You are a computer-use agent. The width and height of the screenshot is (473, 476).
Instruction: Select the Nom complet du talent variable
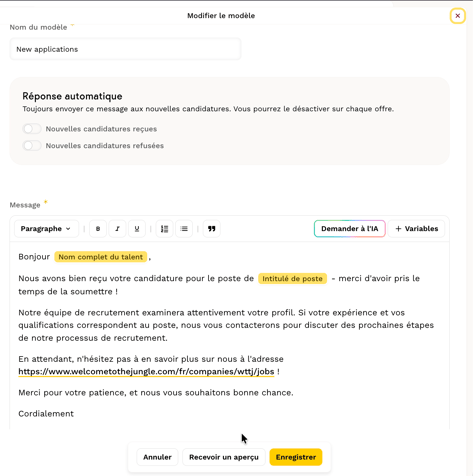101,257
